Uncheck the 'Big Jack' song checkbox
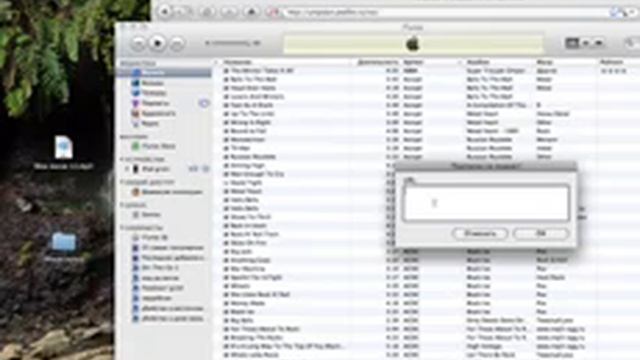640x360 pixels. (x=226, y=251)
